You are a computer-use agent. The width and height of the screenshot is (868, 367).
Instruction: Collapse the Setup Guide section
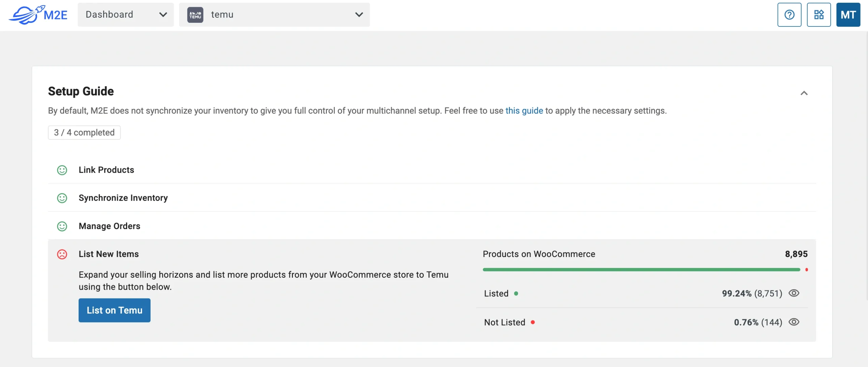click(x=804, y=93)
